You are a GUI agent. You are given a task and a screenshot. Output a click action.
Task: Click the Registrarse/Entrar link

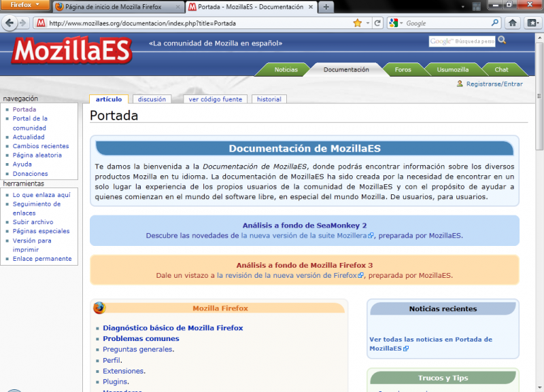[x=494, y=84]
